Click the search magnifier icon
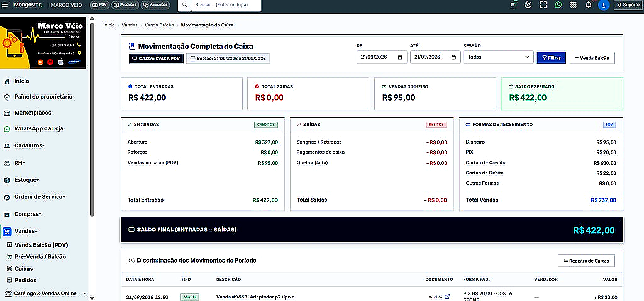 pyautogui.click(x=185, y=5)
